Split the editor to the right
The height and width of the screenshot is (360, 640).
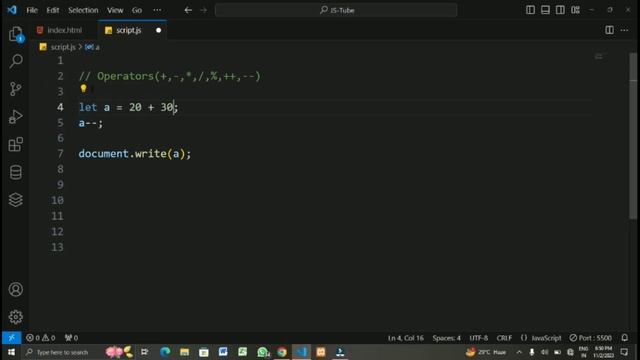[x=609, y=30]
